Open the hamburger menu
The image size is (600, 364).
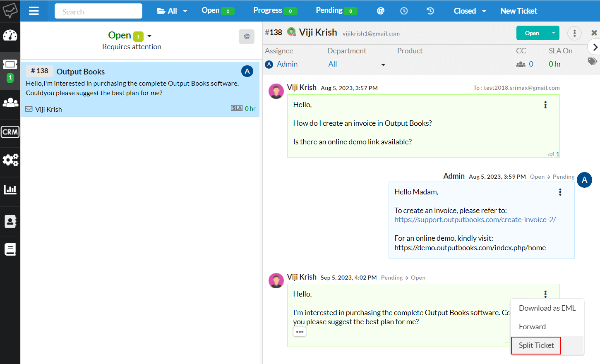34,11
